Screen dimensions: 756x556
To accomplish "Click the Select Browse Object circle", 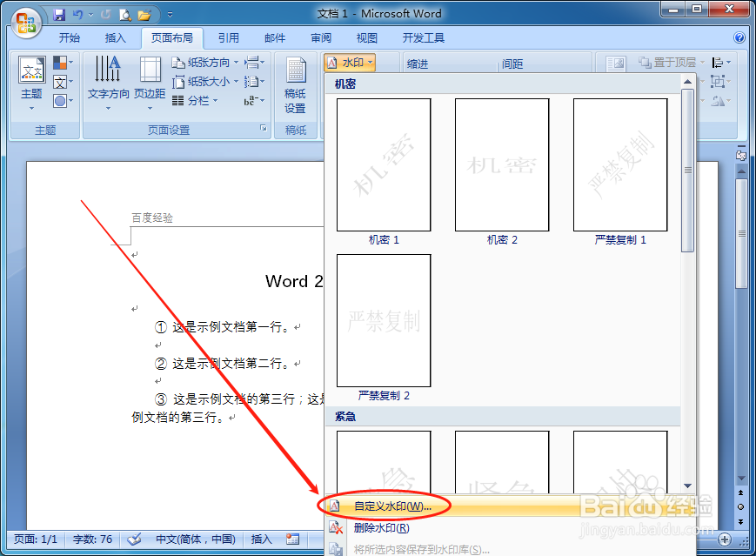I will [741, 506].
